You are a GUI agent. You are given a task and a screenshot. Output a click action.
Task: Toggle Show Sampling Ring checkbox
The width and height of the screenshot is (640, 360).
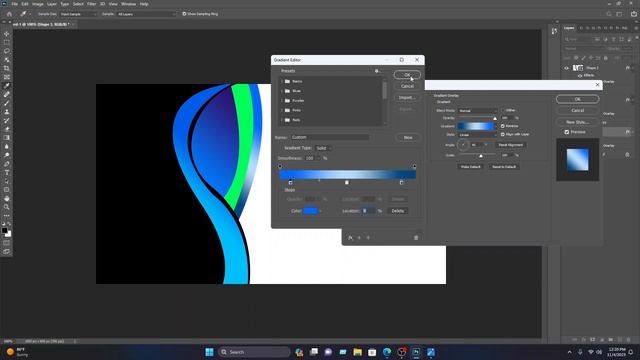(x=184, y=14)
